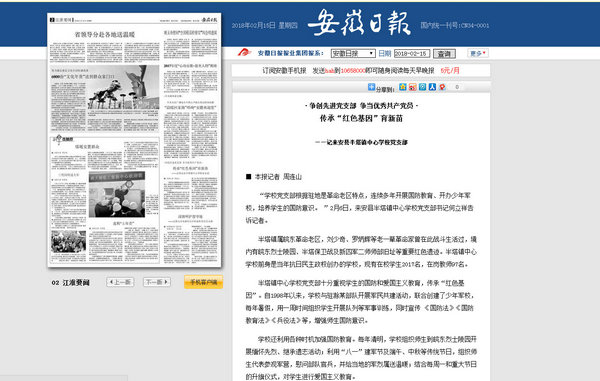This screenshot has width=600, height=381.
Task: Share the article to QZone (yellow star icon)
Action: pos(403,87)
